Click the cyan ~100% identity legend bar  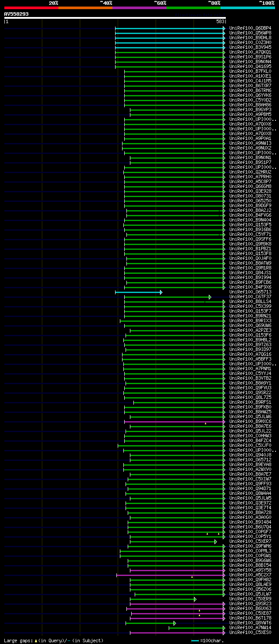(x=248, y=8)
